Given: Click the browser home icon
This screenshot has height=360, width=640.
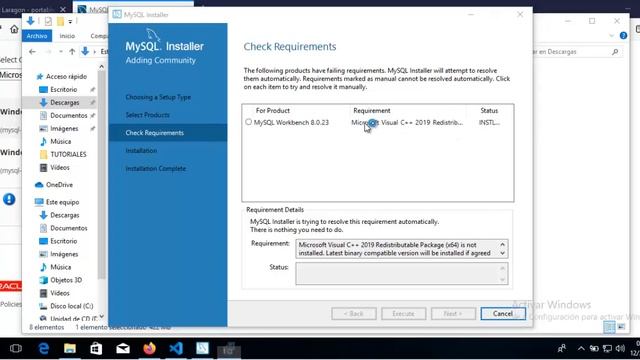Looking at the screenshot, I should pos(14,29).
